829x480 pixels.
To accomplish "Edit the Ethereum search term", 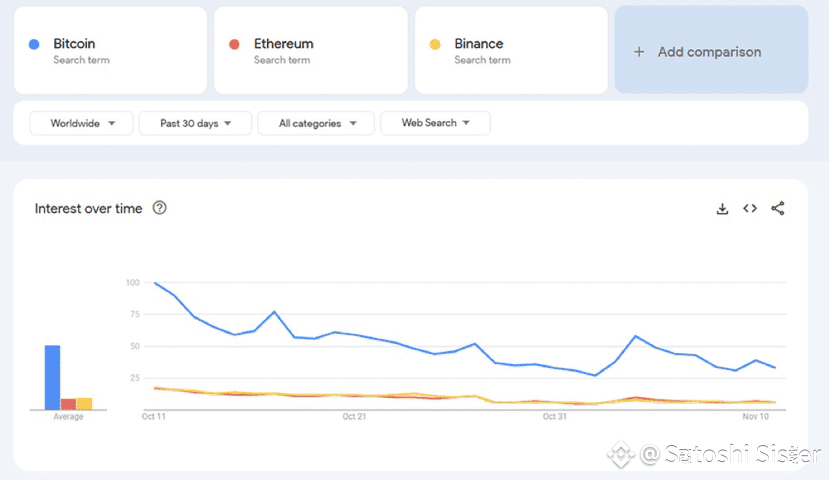I will (310, 51).
